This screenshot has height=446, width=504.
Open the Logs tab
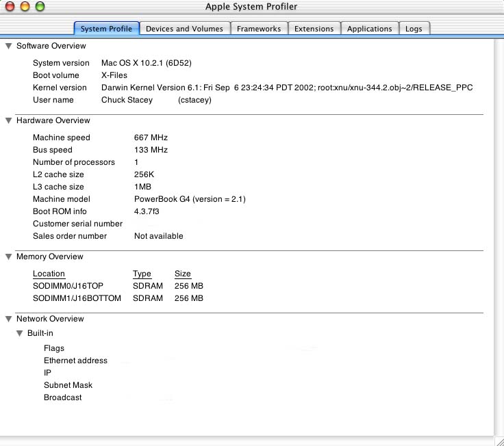click(x=414, y=29)
